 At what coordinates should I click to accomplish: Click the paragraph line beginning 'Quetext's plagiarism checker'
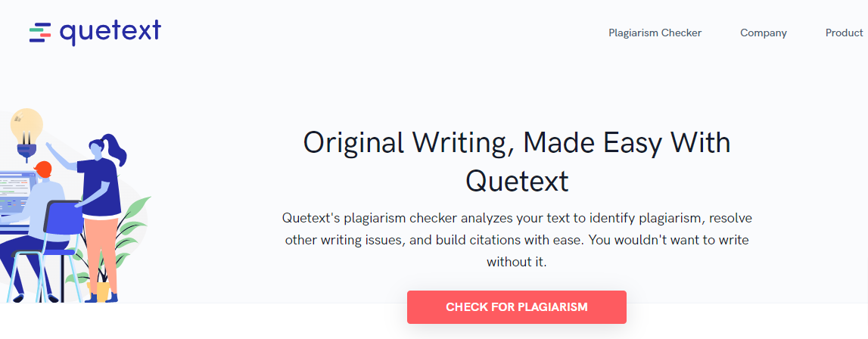coord(516,218)
